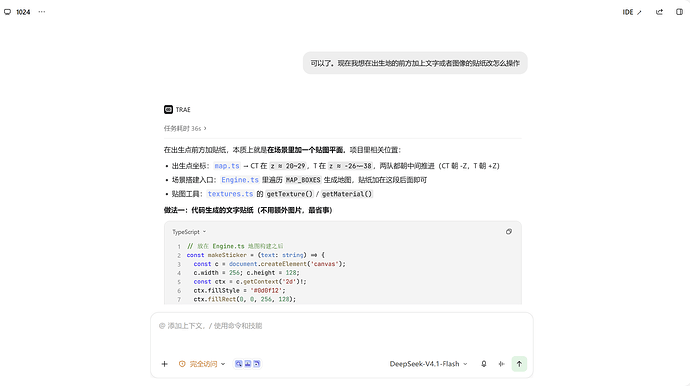
Task: Open the Engine.ts file link
Action: pyautogui.click(x=240, y=180)
